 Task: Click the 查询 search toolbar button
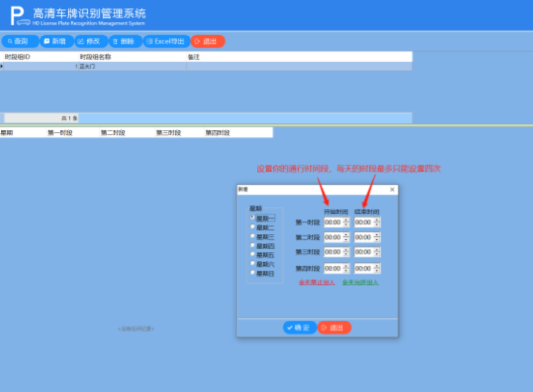click(20, 41)
